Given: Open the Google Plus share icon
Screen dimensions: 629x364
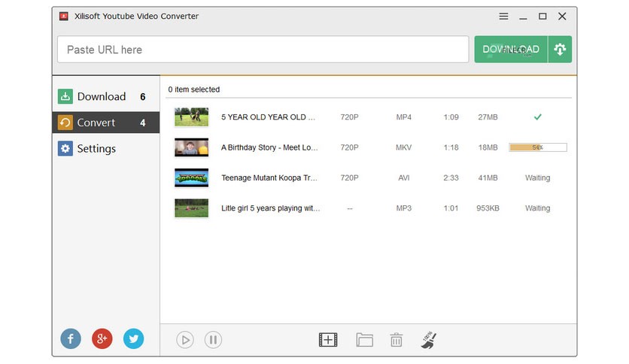Looking at the screenshot, I should click(x=102, y=338).
